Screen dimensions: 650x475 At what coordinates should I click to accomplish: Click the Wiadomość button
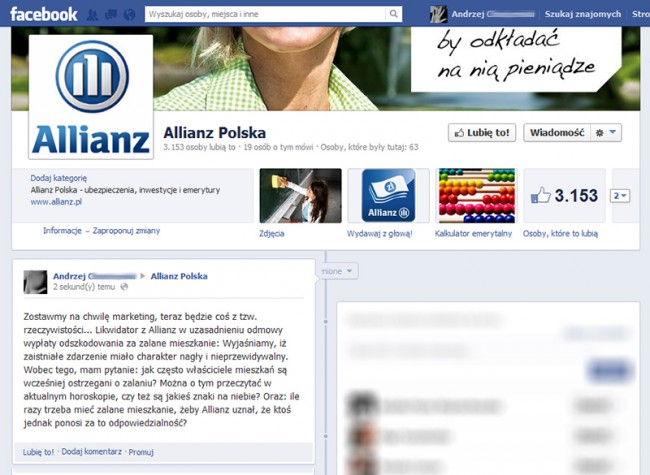(x=557, y=133)
